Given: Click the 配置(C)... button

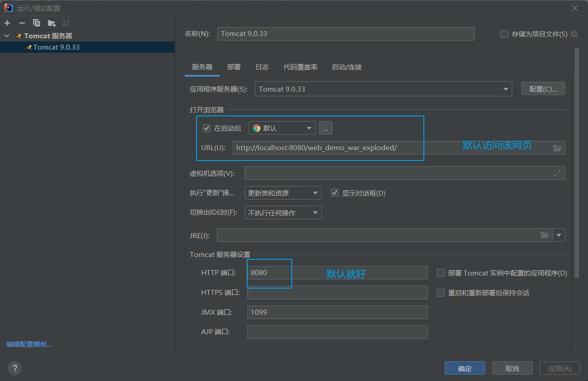Looking at the screenshot, I should point(543,89).
